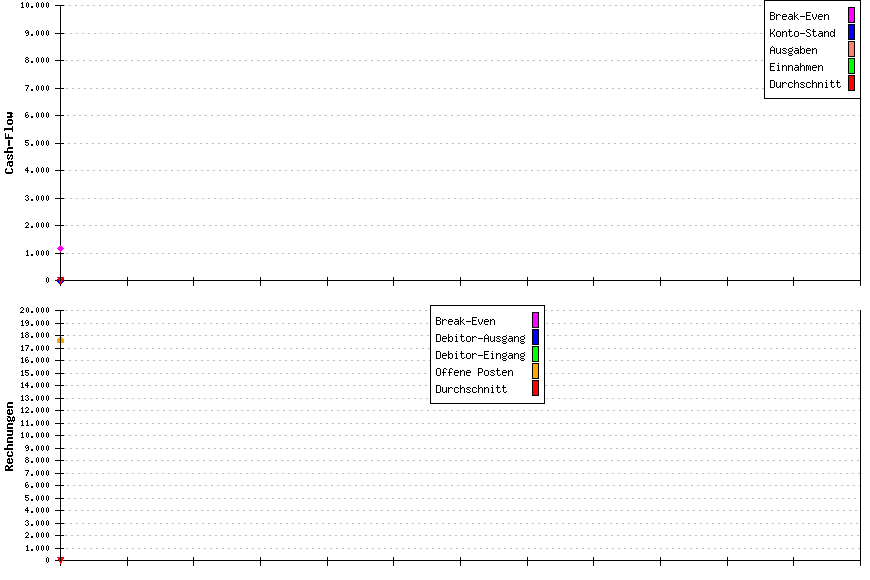Click the blue Debitor-Ausgang legend swatch
This screenshot has width=870, height=580.
click(535, 338)
